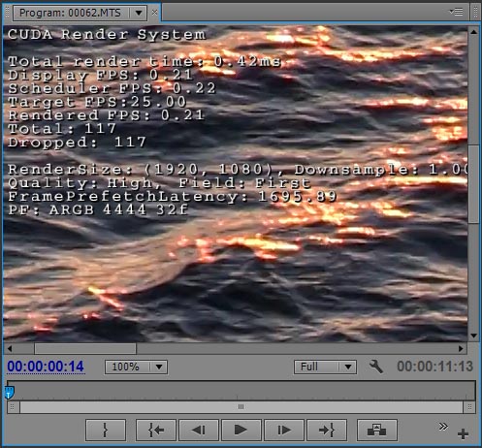Image resolution: width=482 pixels, height=448 pixels.
Task: Go to In point button
Action: [x=156, y=430]
